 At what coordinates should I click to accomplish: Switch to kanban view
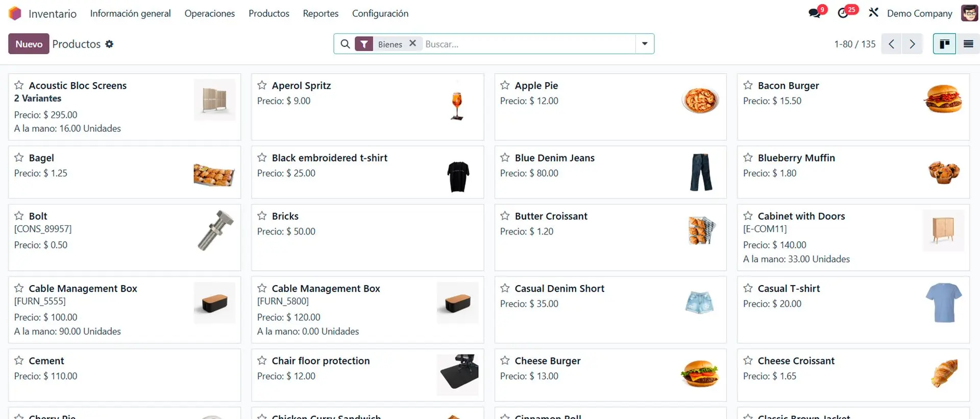pyautogui.click(x=944, y=44)
